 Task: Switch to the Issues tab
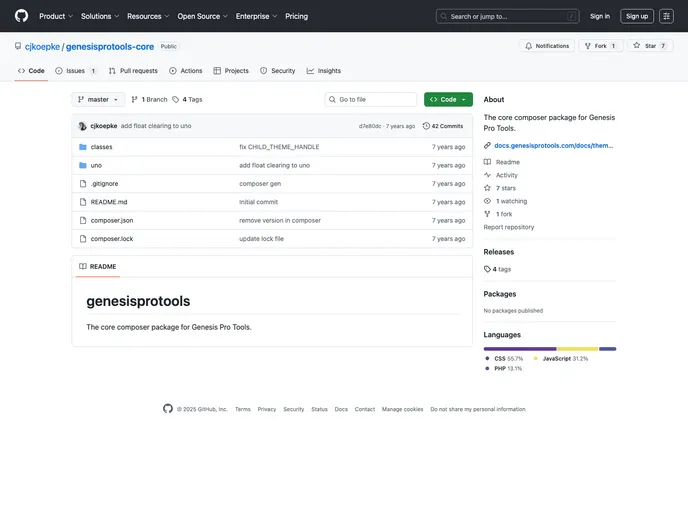[x=75, y=71]
